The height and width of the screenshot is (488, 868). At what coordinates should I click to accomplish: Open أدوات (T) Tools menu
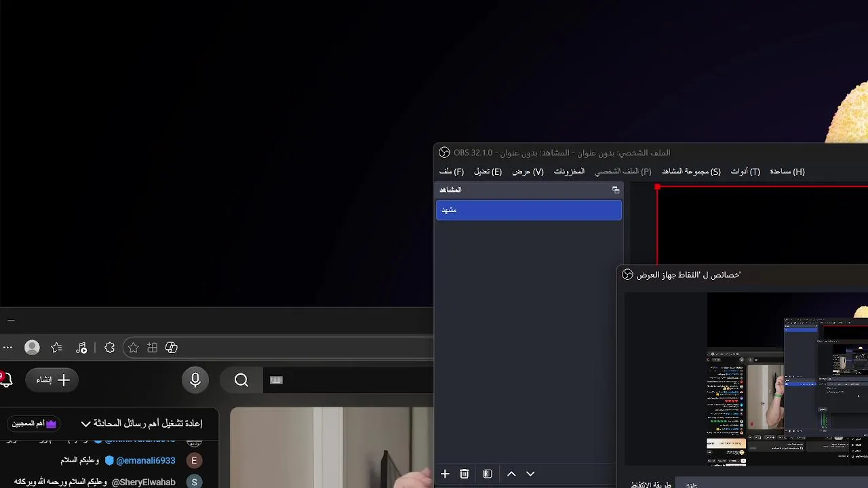point(745,171)
